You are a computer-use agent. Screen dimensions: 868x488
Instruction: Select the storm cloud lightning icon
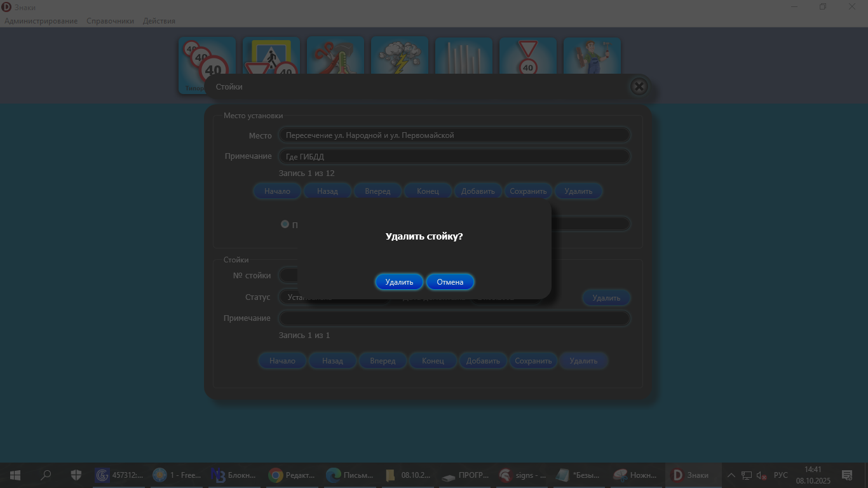[x=400, y=56]
